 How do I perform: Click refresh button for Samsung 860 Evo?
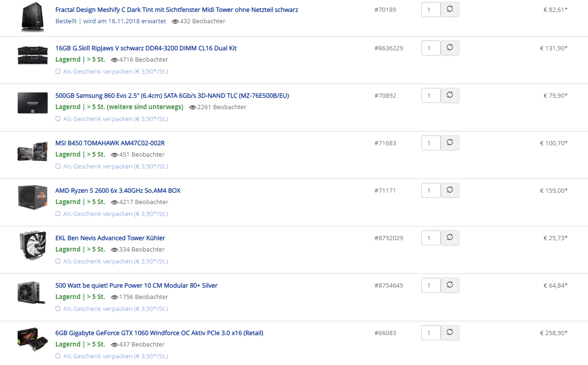click(450, 95)
